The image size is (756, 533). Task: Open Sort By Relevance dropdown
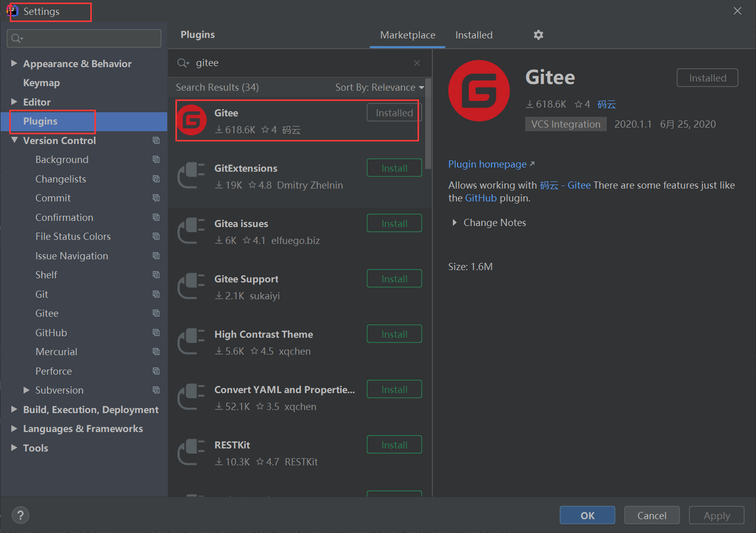(x=380, y=88)
